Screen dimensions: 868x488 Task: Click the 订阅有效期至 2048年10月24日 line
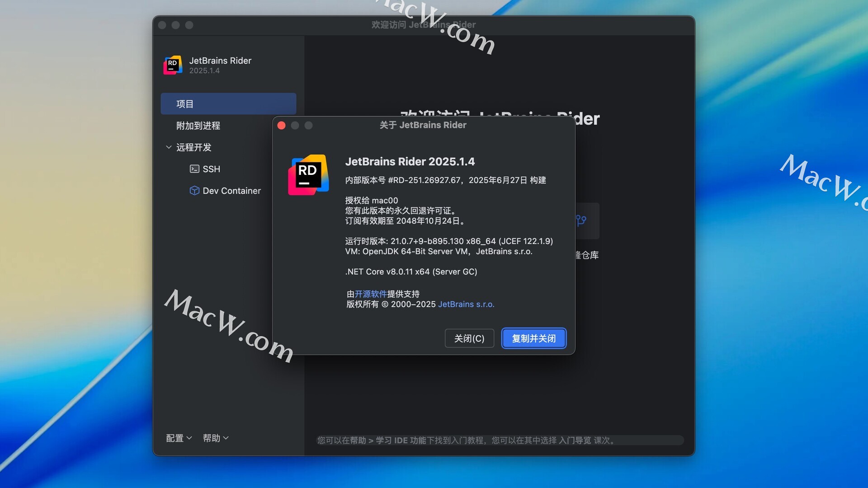[x=405, y=221]
